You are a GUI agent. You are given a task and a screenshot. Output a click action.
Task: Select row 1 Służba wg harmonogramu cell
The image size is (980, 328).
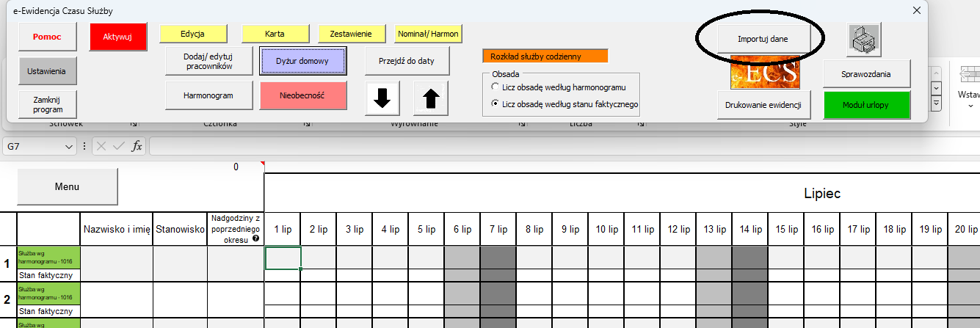[x=48, y=258]
